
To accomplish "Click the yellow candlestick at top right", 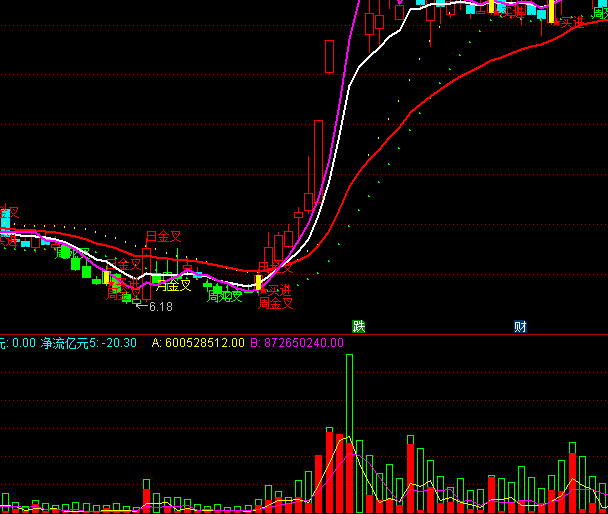I will tap(551, 12).
